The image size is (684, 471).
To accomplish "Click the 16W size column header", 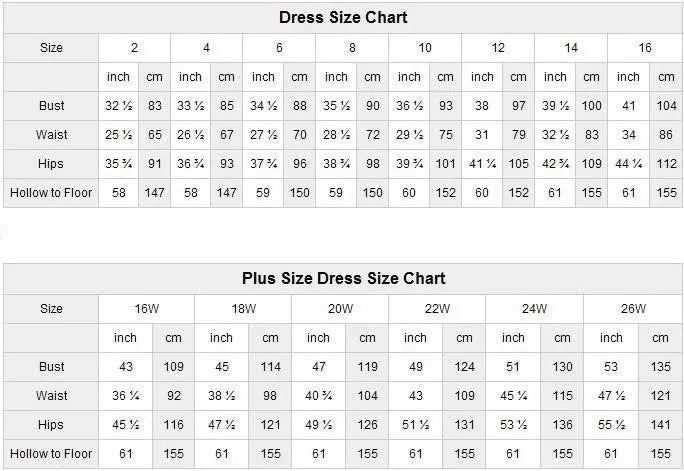I will pyautogui.click(x=147, y=309).
